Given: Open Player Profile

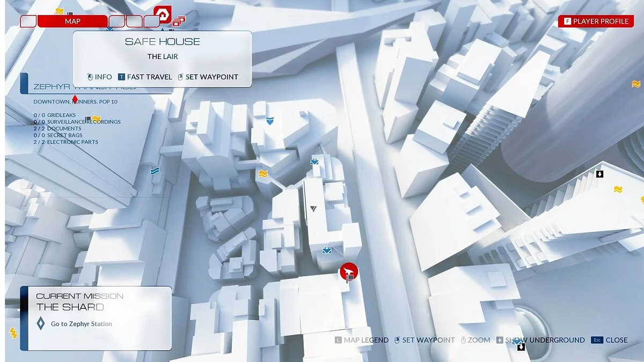Looking at the screenshot, I should 596,21.
